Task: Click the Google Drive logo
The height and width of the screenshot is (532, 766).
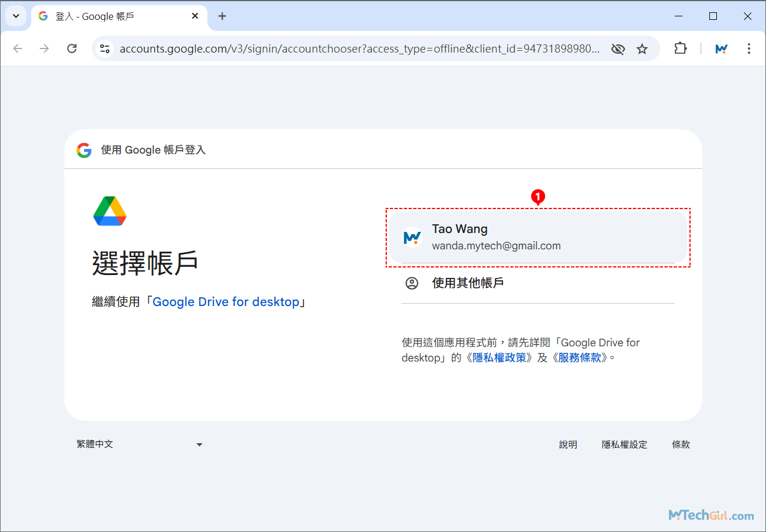Action: [109, 211]
